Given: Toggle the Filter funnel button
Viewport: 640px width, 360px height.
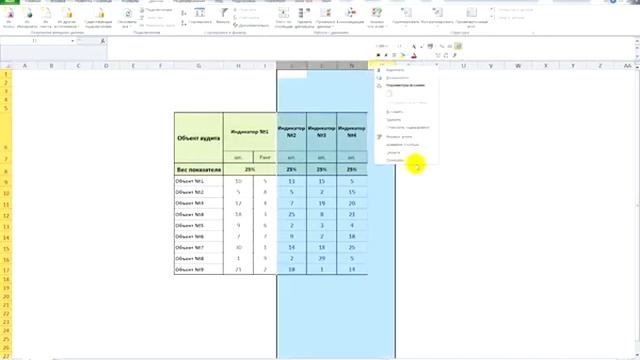Looking at the screenshot, I should (223, 16).
